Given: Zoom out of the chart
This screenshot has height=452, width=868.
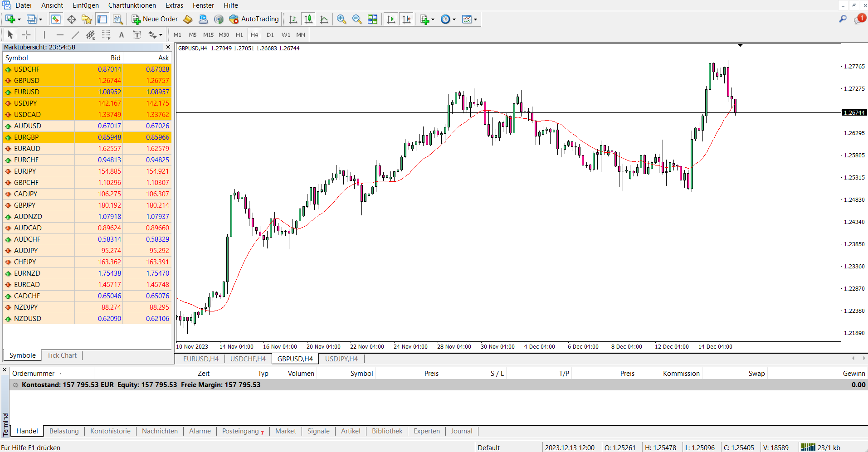Looking at the screenshot, I should 357,19.
